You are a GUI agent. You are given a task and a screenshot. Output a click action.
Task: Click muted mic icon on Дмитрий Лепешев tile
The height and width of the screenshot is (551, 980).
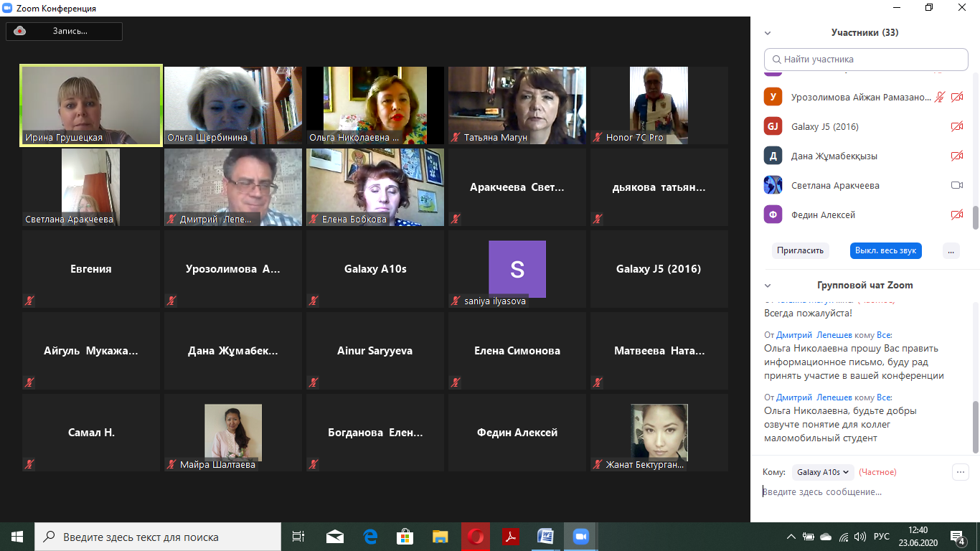click(x=171, y=220)
